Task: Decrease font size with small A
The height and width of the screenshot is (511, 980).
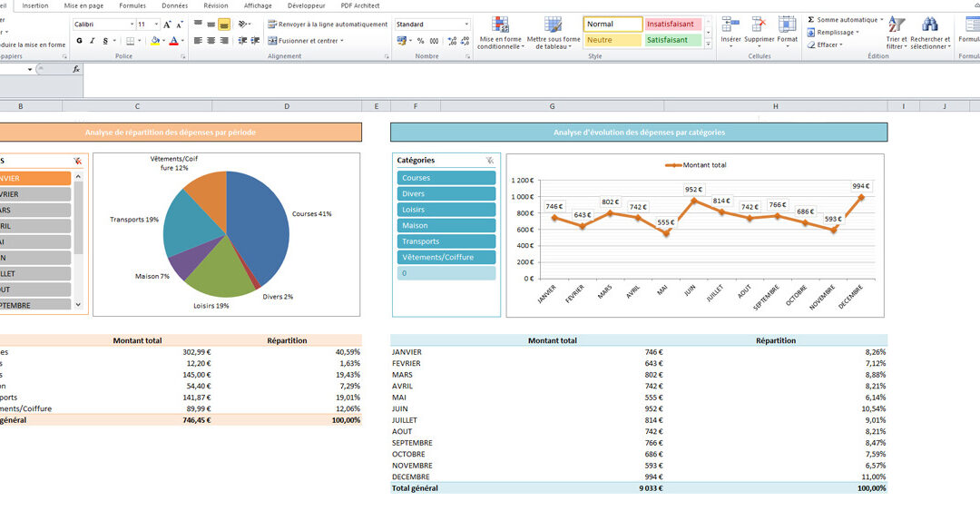Action: click(180, 25)
